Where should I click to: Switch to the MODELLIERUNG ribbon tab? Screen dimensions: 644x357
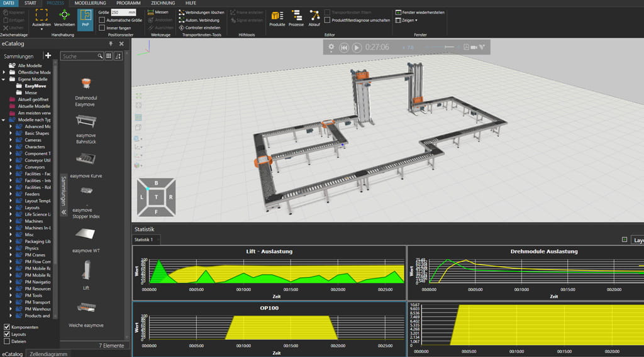(x=90, y=3)
